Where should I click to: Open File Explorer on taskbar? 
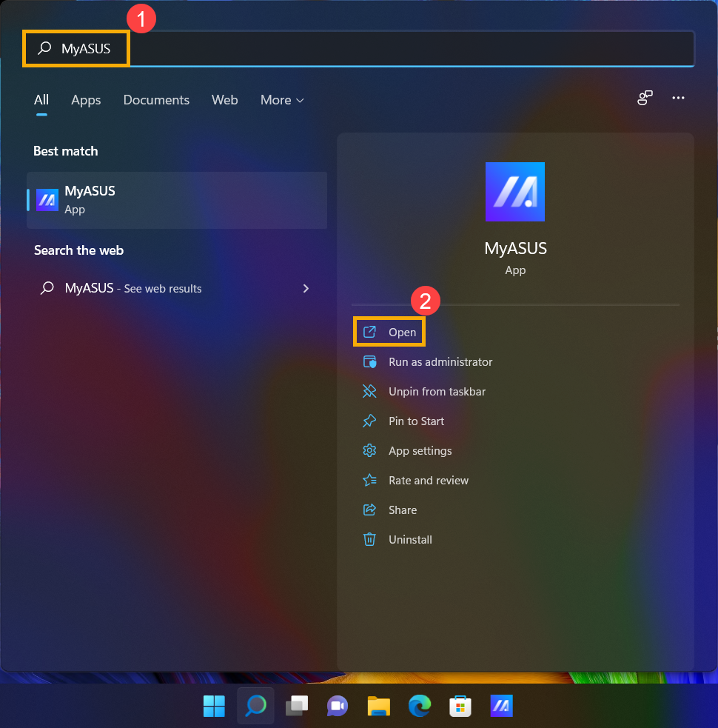[x=379, y=707]
